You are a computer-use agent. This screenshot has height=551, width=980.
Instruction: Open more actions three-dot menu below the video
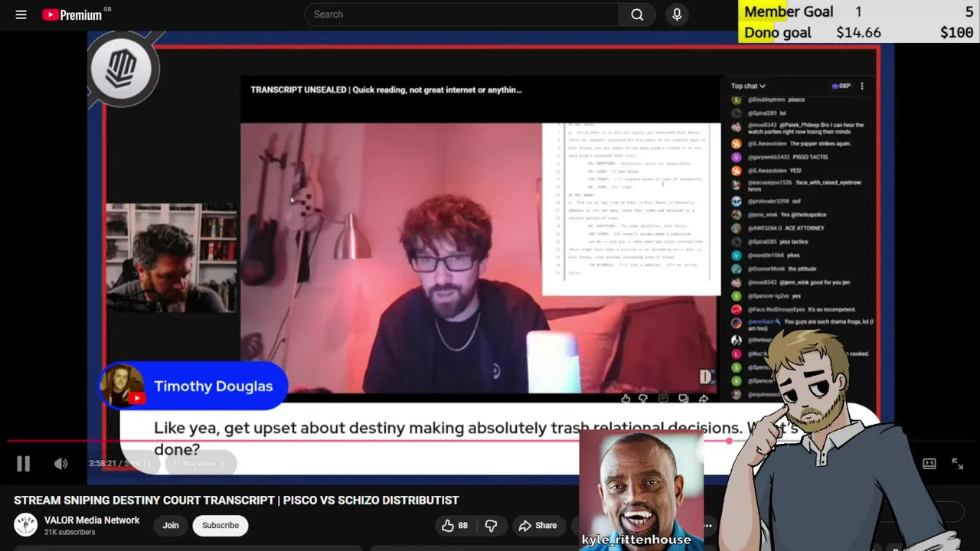coord(707,525)
